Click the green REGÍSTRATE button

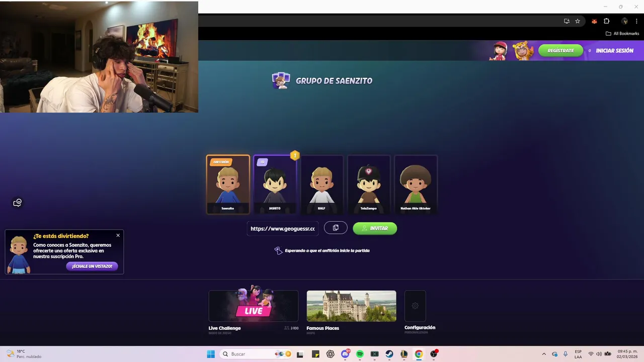(x=560, y=50)
